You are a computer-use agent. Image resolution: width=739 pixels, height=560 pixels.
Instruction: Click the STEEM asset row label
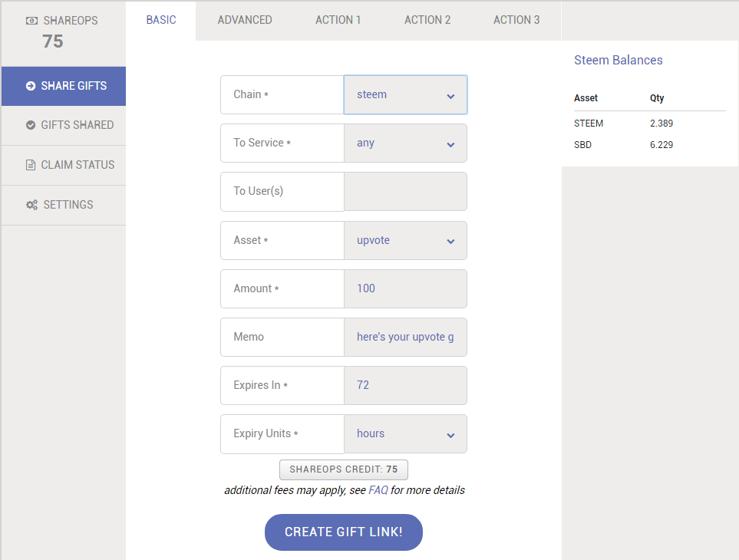[x=589, y=124]
